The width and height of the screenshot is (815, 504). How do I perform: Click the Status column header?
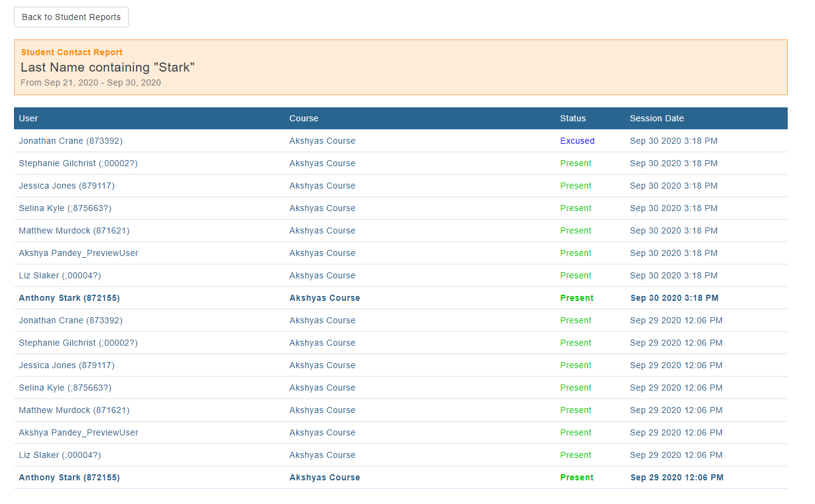click(572, 118)
